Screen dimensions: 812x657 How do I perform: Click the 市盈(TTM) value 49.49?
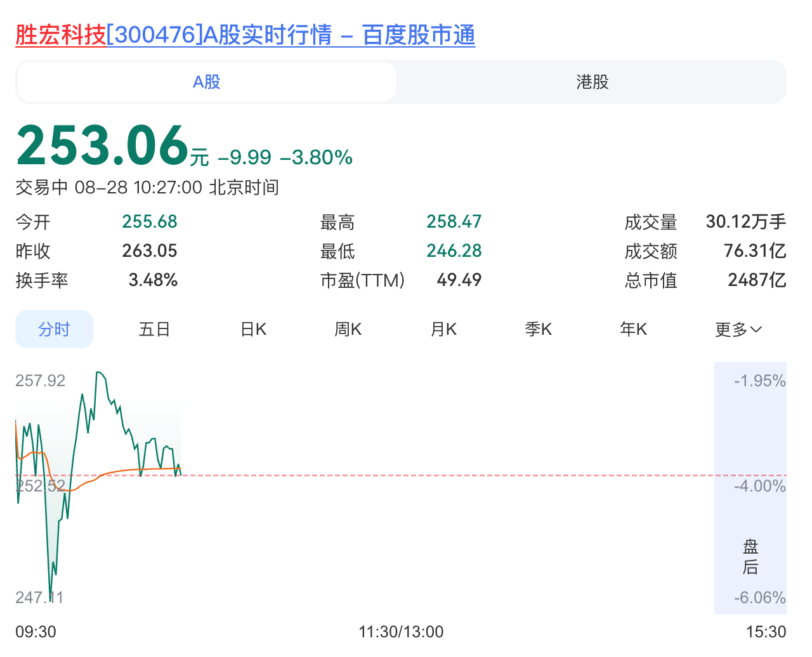click(x=459, y=280)
